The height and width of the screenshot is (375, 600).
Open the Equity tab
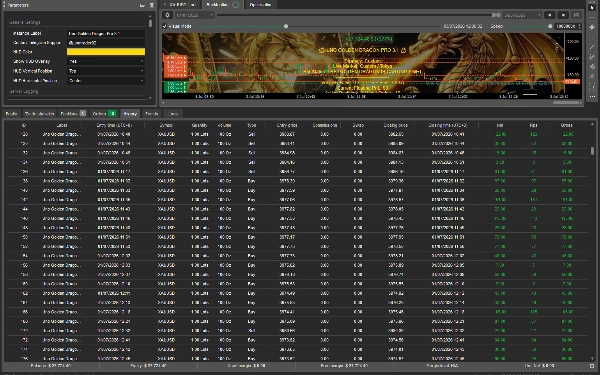[11, 114]
